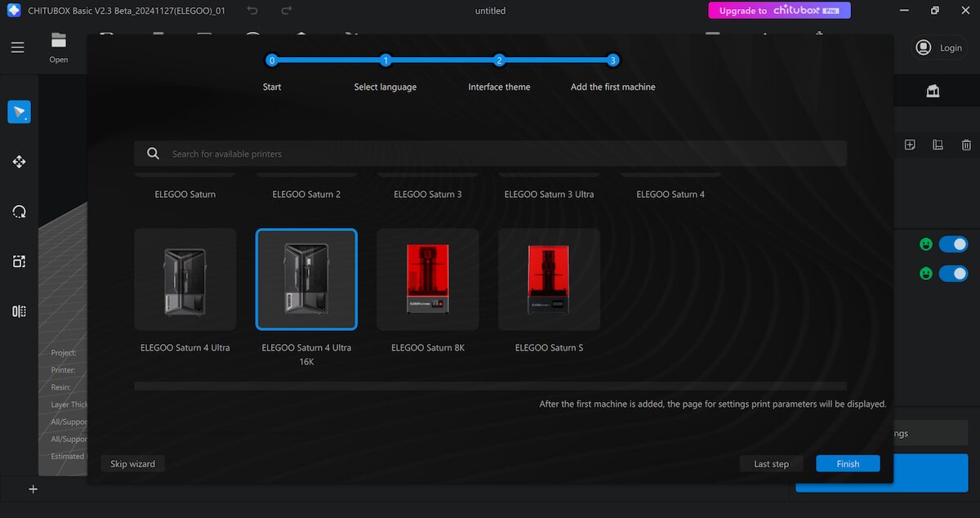Open the machine settings panel icon

tap(933, 92)
